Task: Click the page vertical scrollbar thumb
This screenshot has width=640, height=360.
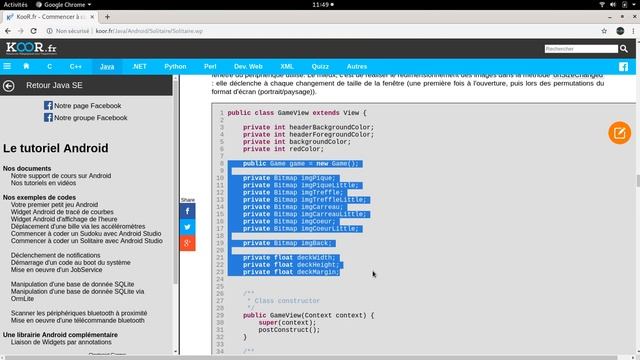Action: click(638, 180)
